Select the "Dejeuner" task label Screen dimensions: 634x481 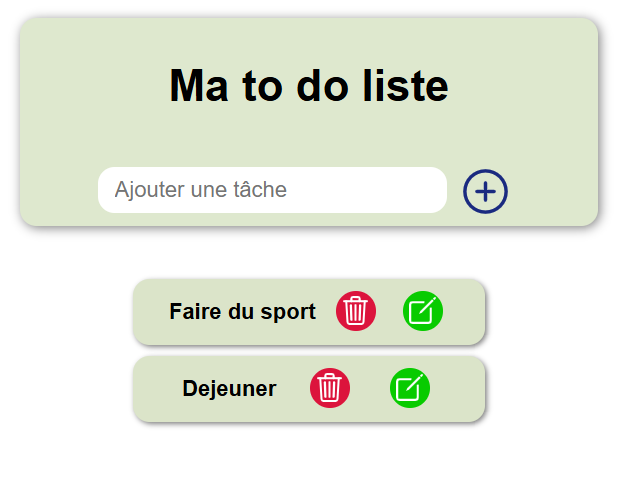point(229,389)
